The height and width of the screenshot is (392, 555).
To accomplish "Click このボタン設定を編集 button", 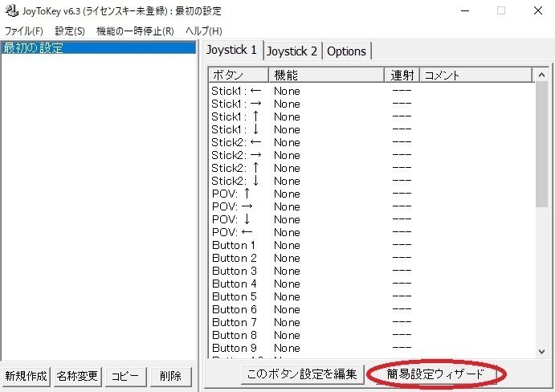I will pos(302,374).
